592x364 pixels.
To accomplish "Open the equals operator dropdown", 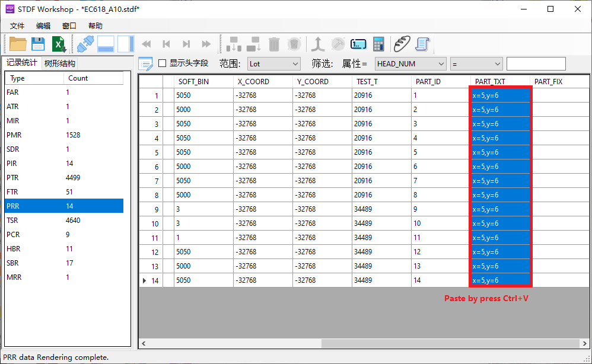I will [x=476, y=63].
